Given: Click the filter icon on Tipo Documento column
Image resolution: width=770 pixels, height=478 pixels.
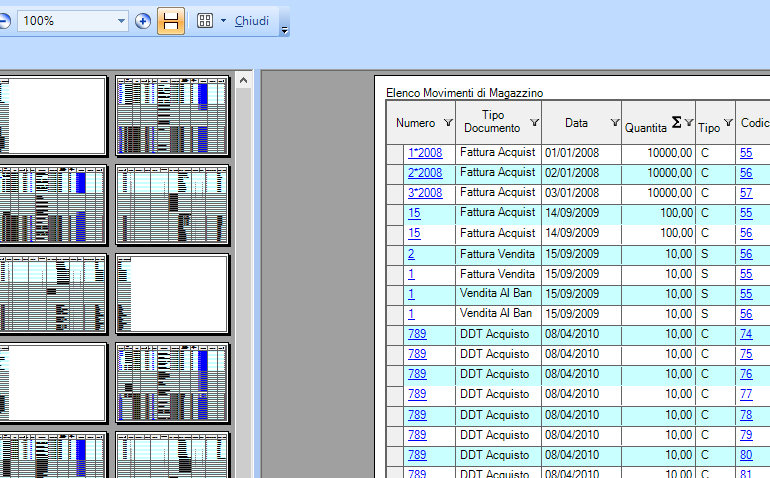Looking at the screenshot, I should [x=534, y=122].
